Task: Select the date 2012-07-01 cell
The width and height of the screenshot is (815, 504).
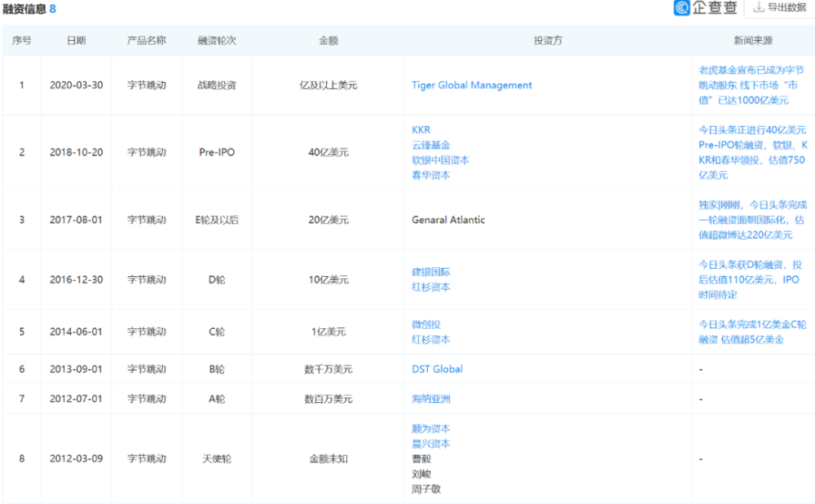Action: 77,399
